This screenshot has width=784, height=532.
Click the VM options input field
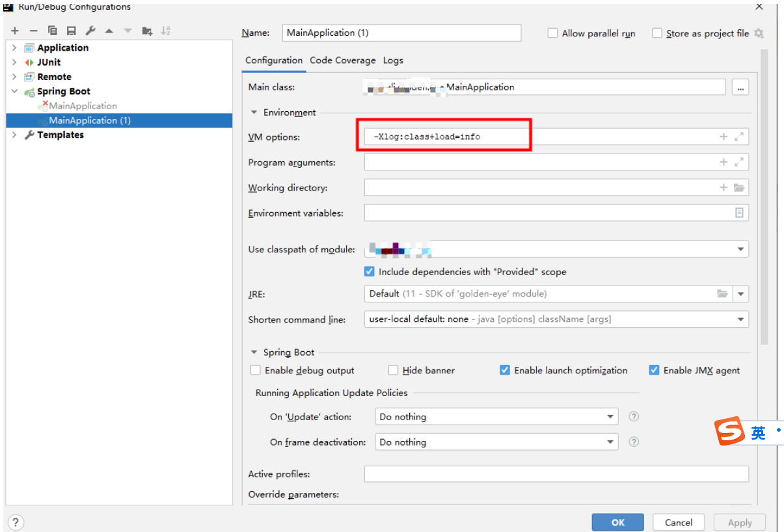556,137
